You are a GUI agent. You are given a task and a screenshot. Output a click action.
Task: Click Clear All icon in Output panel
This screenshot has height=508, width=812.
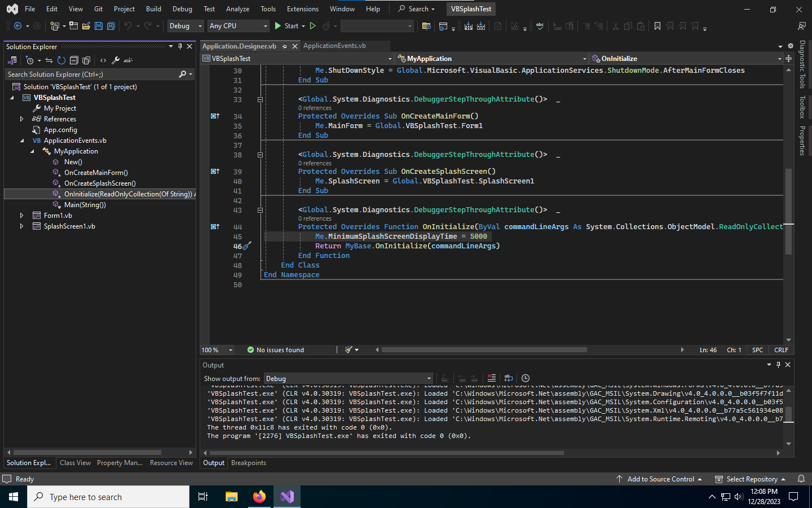(492, 378)
